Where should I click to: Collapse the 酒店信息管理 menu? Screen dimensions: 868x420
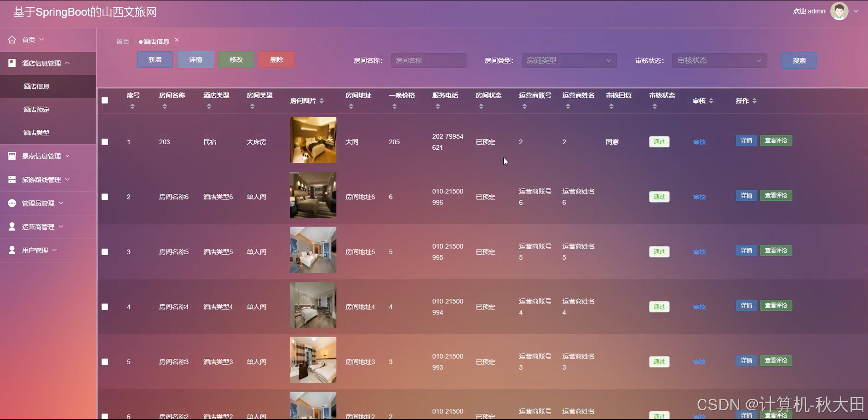tap(68, 63)
